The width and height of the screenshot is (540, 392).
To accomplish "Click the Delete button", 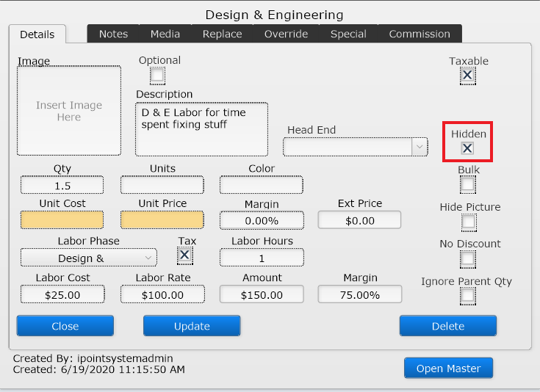I will (448, 326).
